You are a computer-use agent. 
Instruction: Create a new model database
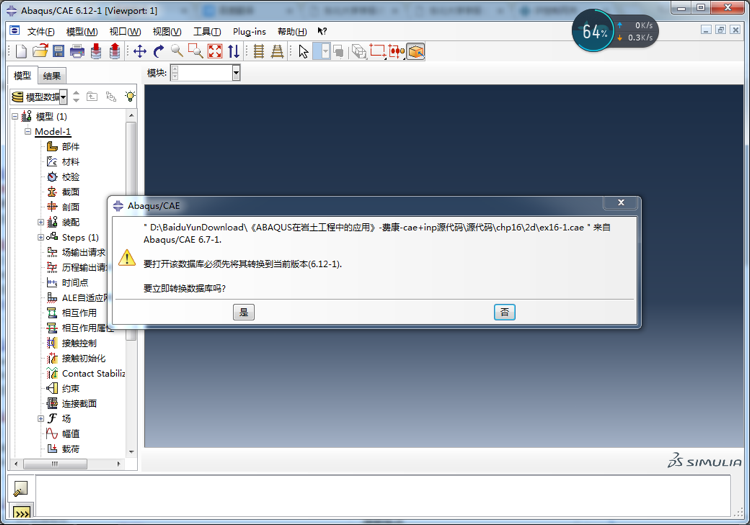[x=21, y=51]
